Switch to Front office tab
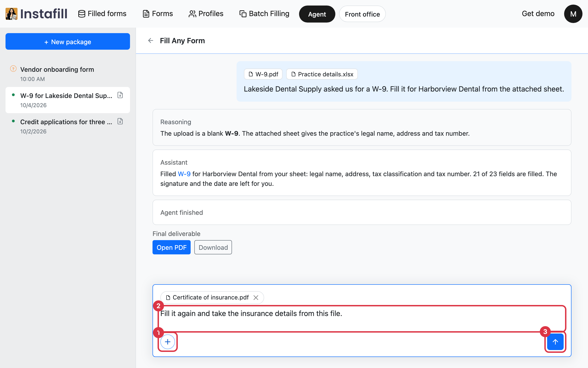This screenshot has width=588, height=368. 362,14
